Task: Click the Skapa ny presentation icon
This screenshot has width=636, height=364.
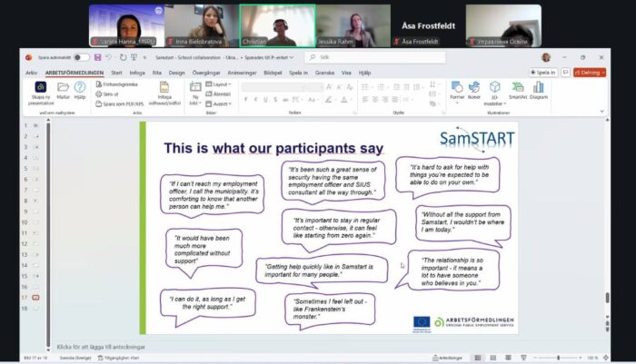Action: point(41,88)
